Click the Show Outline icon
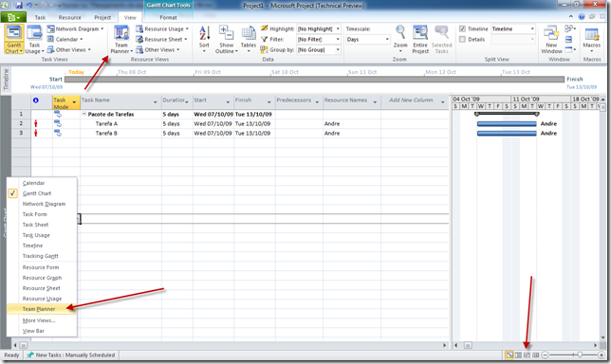The image size is (611, 364). [226, 33]
